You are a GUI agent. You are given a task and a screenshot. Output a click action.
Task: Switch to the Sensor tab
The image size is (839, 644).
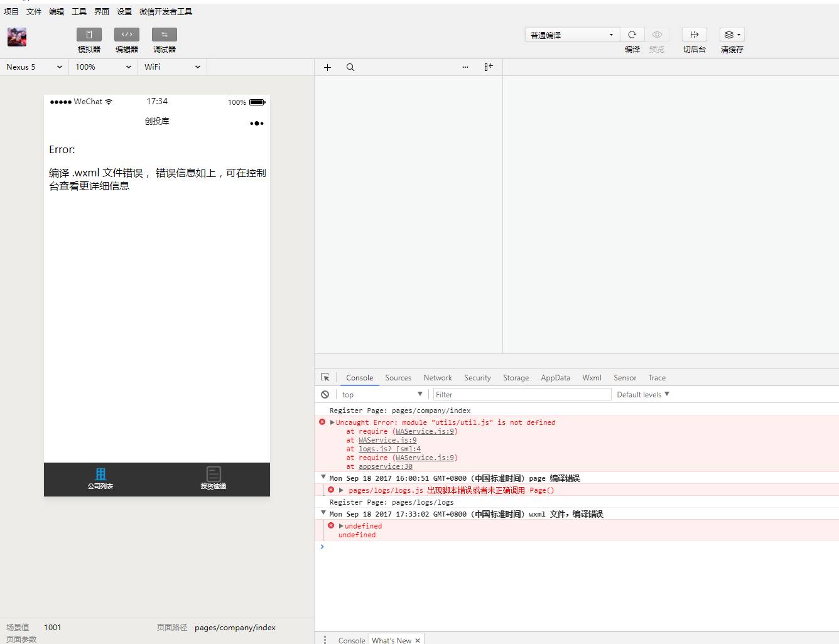(x=625, y=378)
